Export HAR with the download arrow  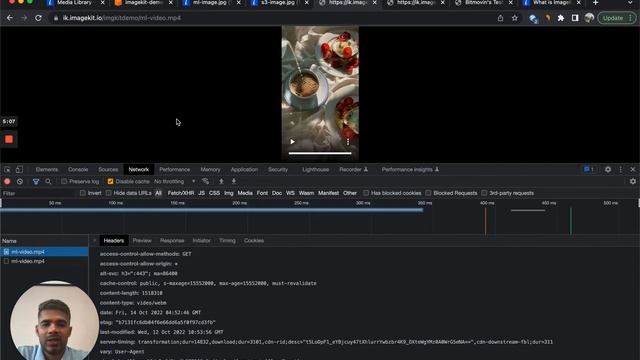tap(234, 181)
